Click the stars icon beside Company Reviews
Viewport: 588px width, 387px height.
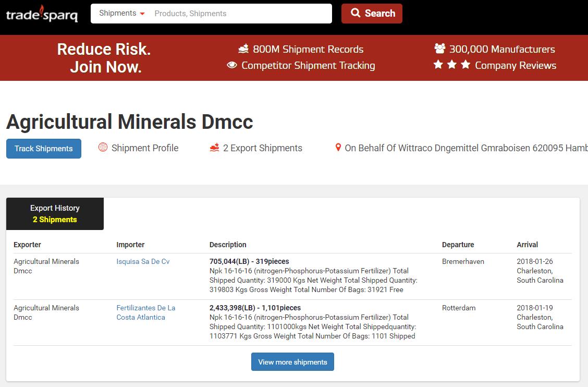(451, 65)
